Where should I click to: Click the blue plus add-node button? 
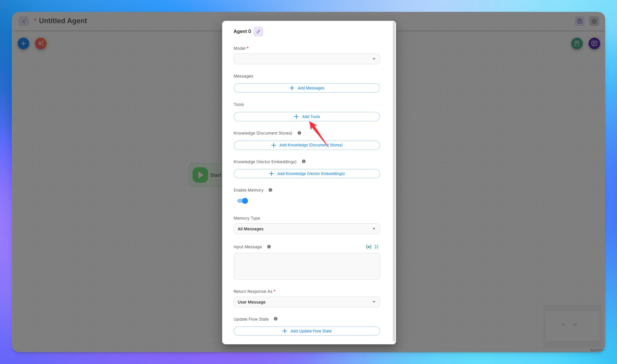pos(23,43)
